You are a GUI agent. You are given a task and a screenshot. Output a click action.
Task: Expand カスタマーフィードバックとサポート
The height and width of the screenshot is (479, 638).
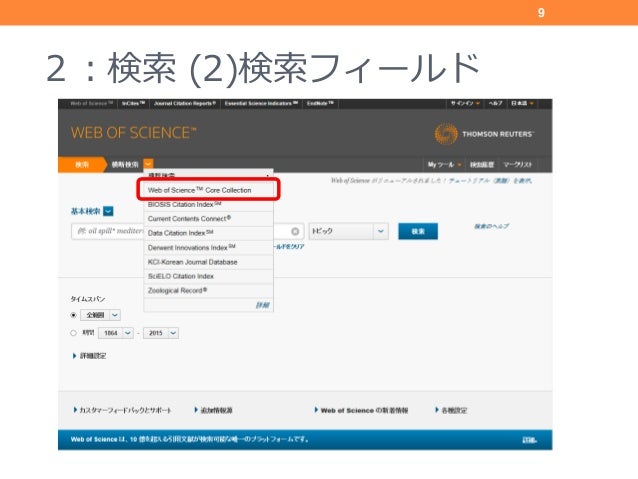[x=122, y=410]
